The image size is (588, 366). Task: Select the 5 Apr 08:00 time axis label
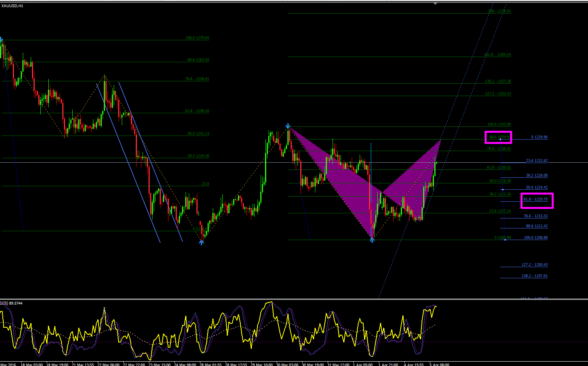coord(439,364)
